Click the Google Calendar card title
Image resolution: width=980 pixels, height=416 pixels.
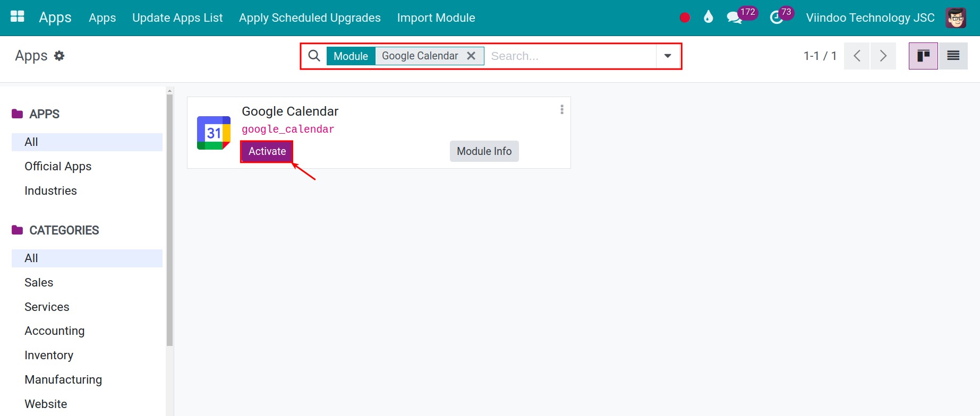click(290, 111)
